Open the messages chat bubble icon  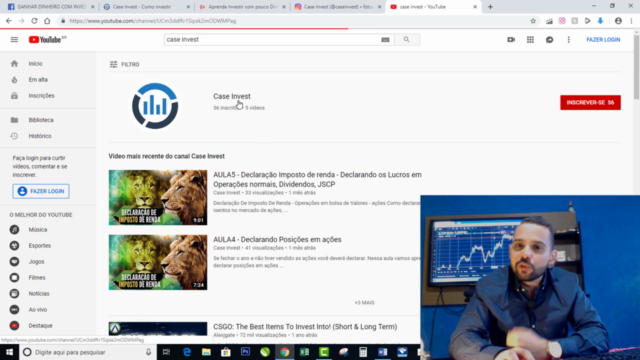pos(549,40)
